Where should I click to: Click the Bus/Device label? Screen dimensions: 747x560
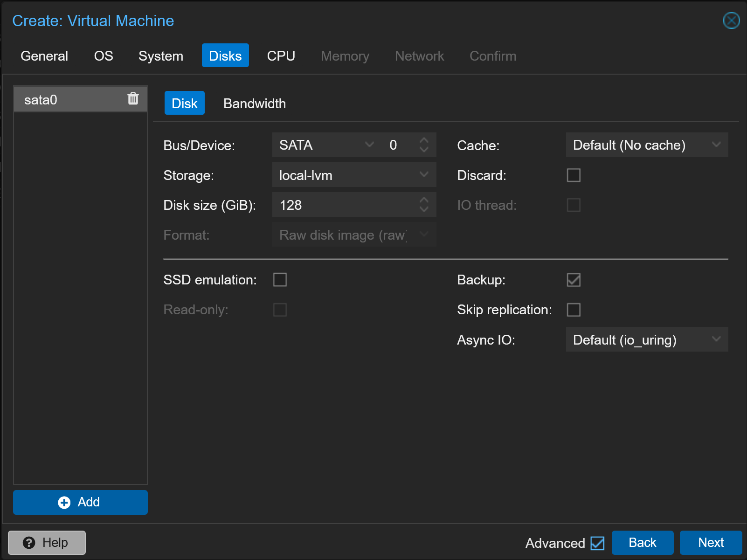[199, 145]
